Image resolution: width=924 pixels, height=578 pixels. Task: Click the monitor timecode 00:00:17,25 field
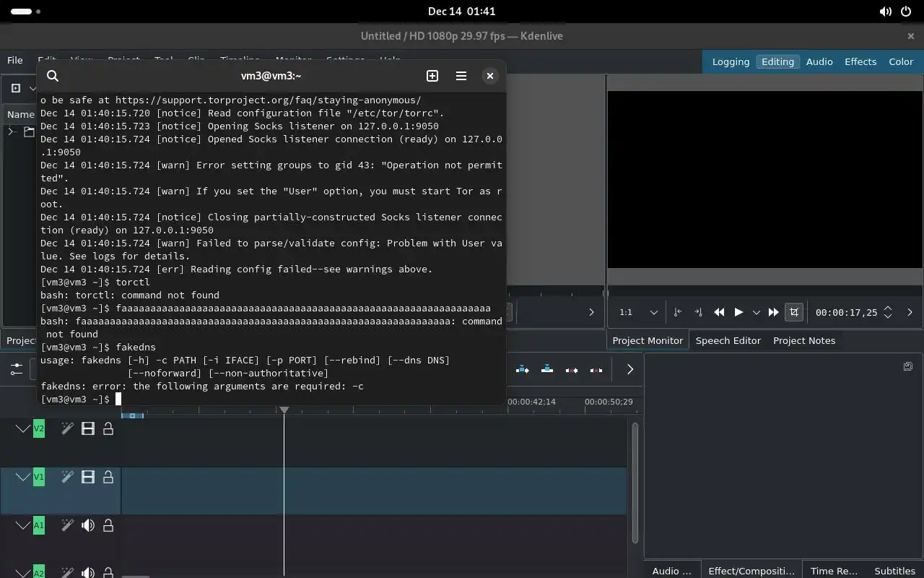point(846,313)
